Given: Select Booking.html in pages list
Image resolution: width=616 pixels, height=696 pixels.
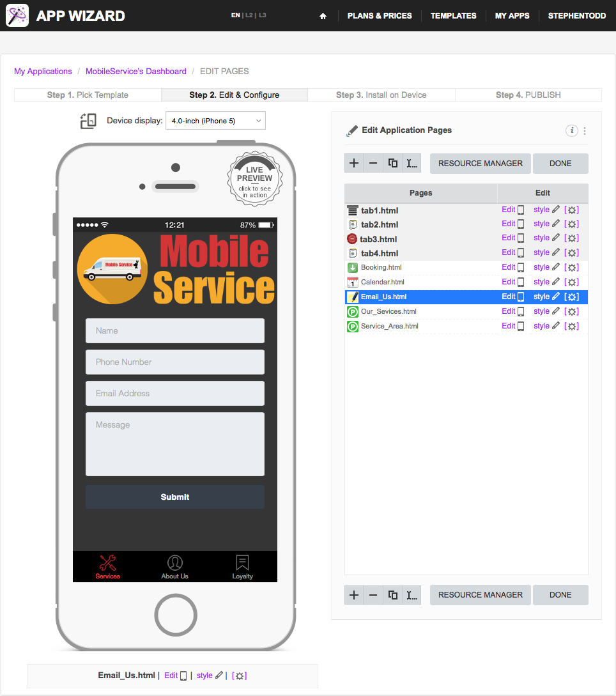Looking at the screenshot, I should tap(381, 267).
